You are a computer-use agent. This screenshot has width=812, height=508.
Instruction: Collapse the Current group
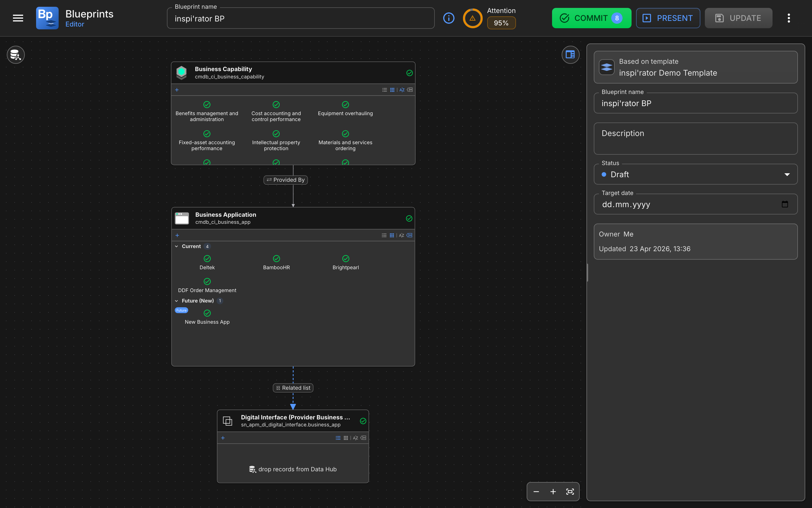click(176, 246)
